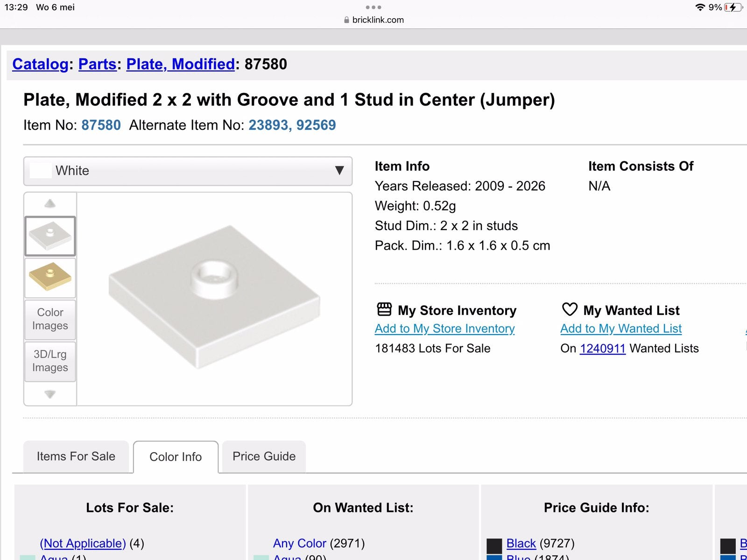Click 'Weight: 0.52g' text

coord(416,206)
